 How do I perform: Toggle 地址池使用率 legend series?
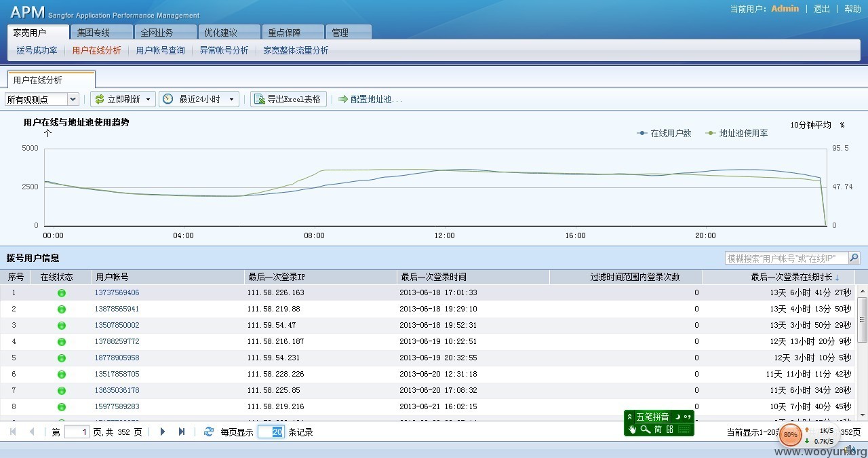[736, 133]
